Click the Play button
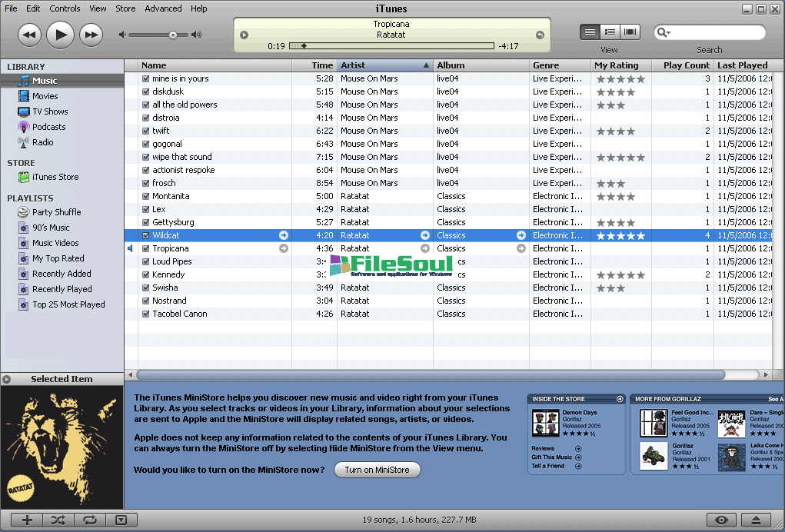The height and width of the screenshot is (532, 785). (61, 34)
